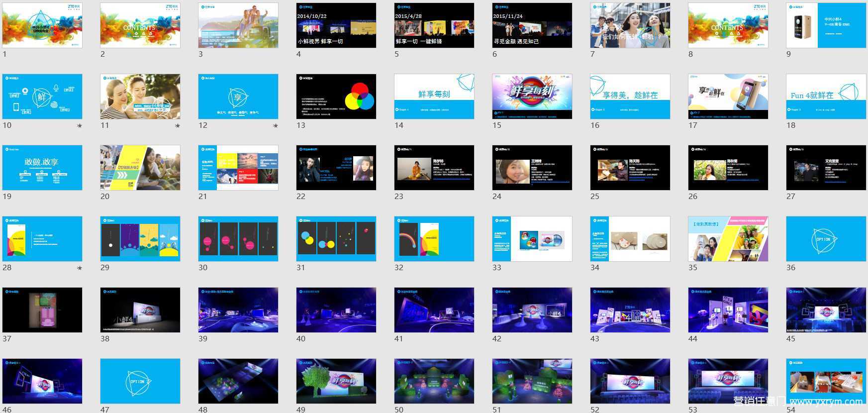
Task: Select slide 31 with yellow and blue circles
Action: (336, 239)
